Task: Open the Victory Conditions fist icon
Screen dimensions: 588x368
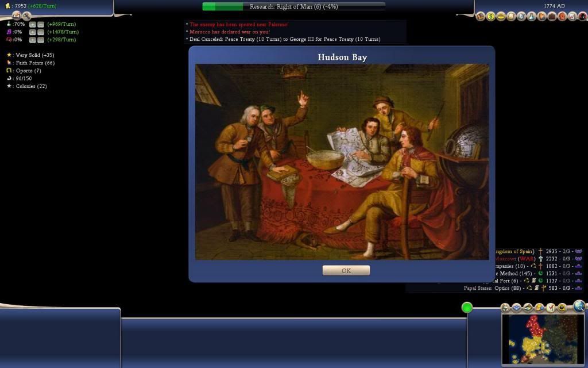Action: tap(562, 17)
